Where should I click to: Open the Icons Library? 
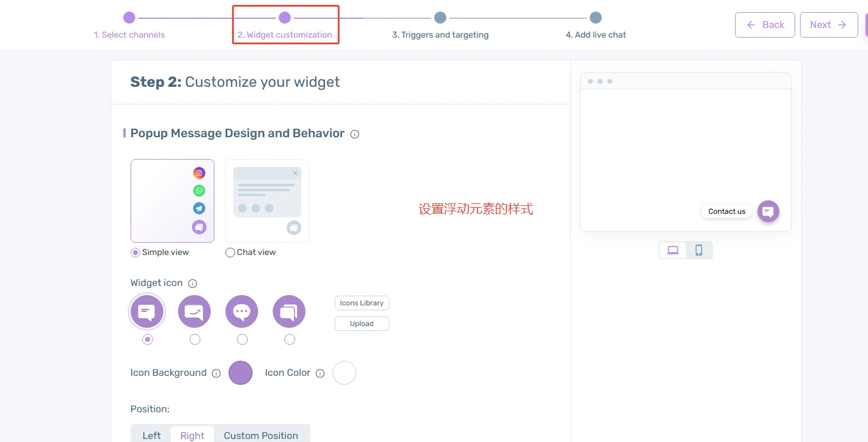pyautogui.click(x=361, y=302)
